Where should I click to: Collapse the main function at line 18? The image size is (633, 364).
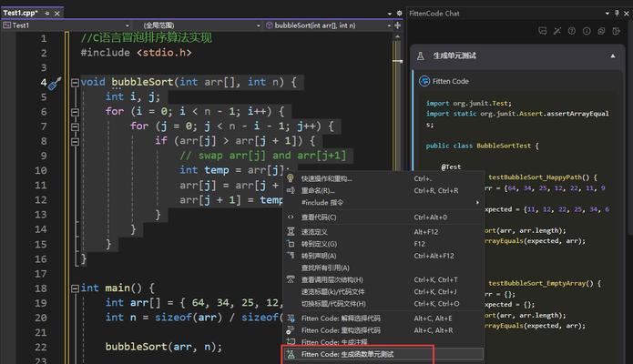75,288
